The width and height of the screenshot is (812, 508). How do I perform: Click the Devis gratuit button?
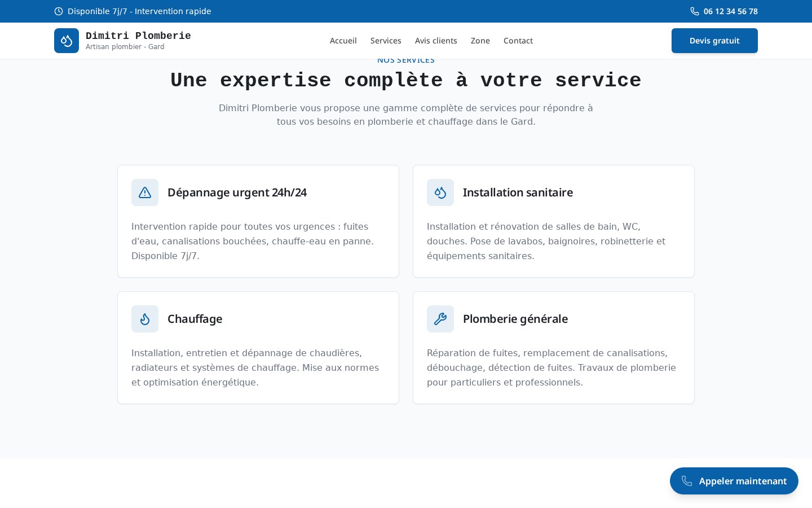click(714, 41)
